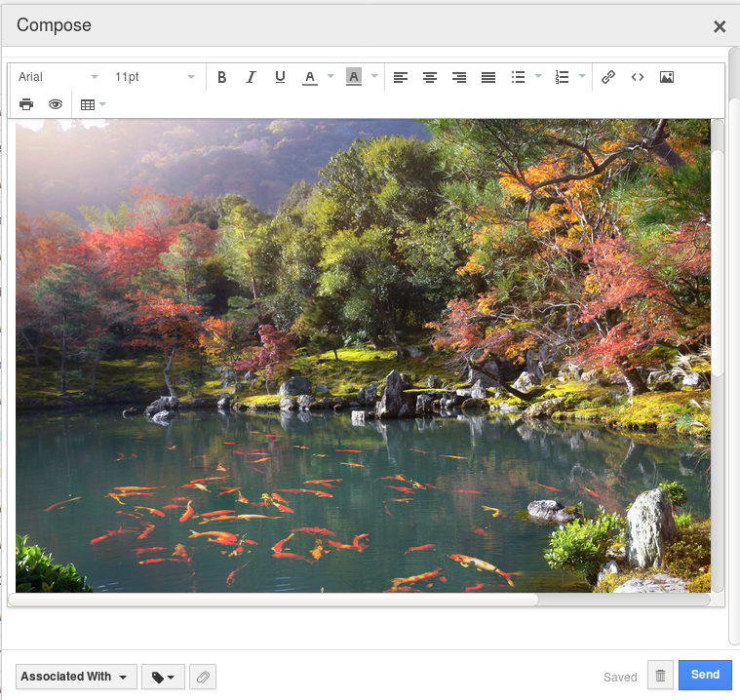
Task: Click the editor vertical scrollbar
Action: (718, 263)
